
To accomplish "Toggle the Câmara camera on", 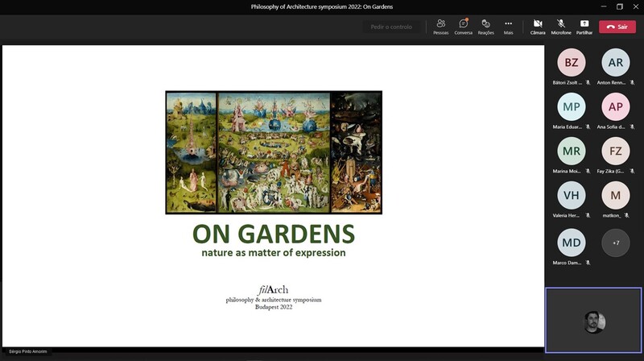I will coord(538,27).
